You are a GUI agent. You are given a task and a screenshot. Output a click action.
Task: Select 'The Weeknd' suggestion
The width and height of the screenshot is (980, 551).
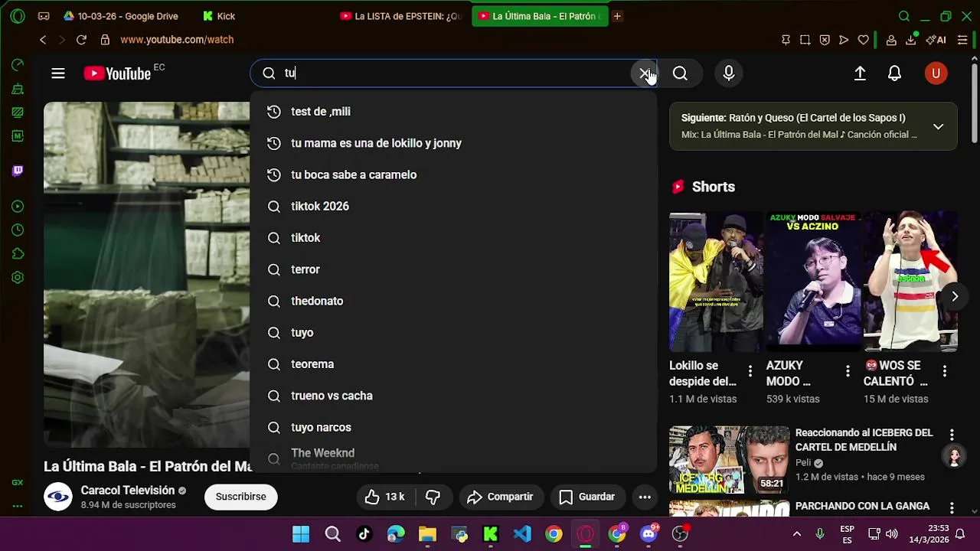(x=453, y=458)
